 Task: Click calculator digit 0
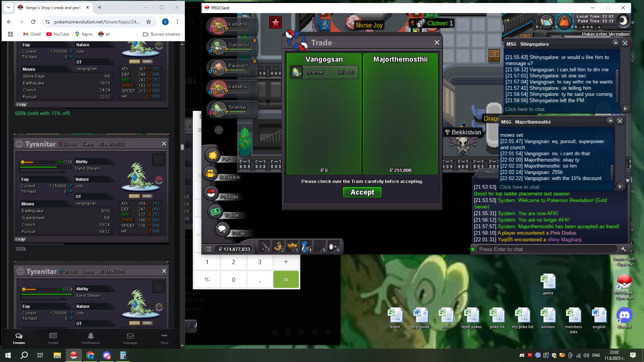(x=233, y=280)
